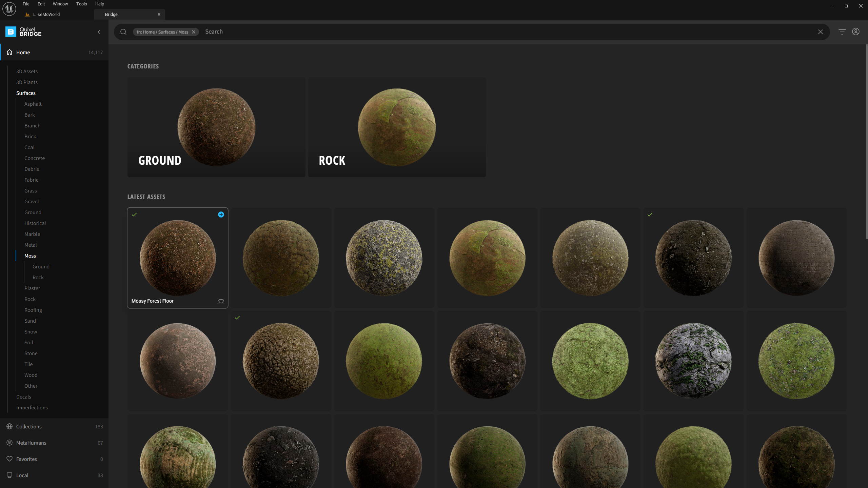Open the user account icon

point(856,32)
